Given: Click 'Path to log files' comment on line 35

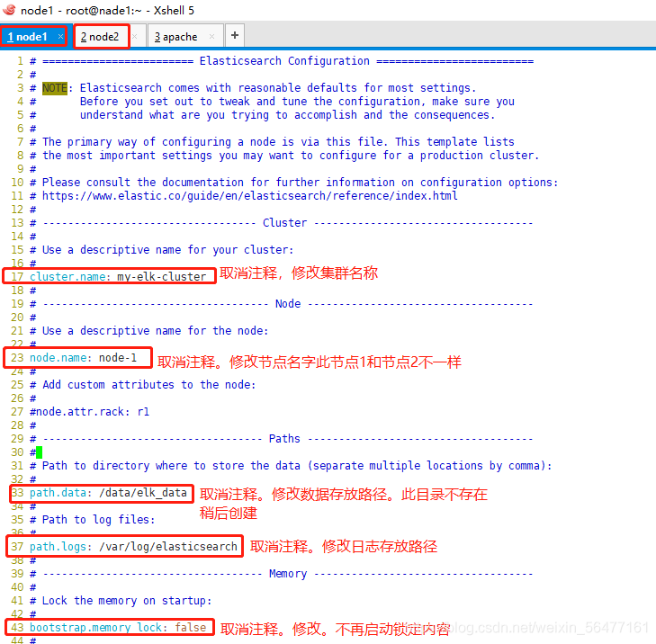Looking at the screenshot, I should coord(98,519).
